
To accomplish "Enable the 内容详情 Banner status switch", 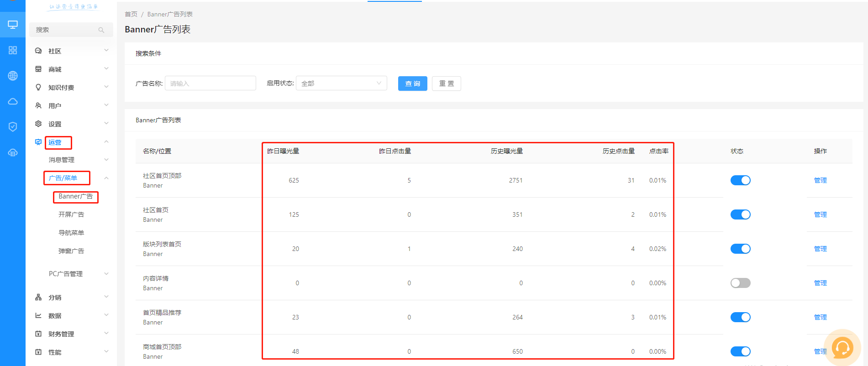I will click(740, 283).
